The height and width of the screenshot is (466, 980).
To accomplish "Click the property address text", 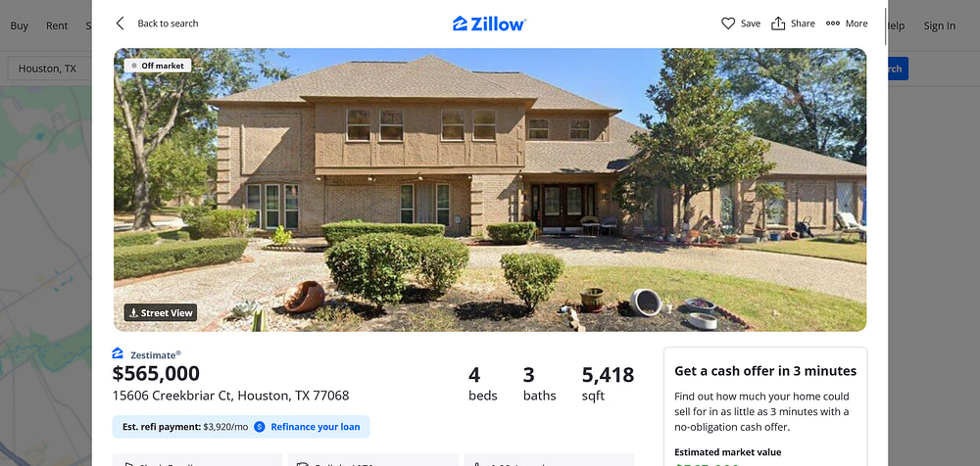I will coord(230,396).
